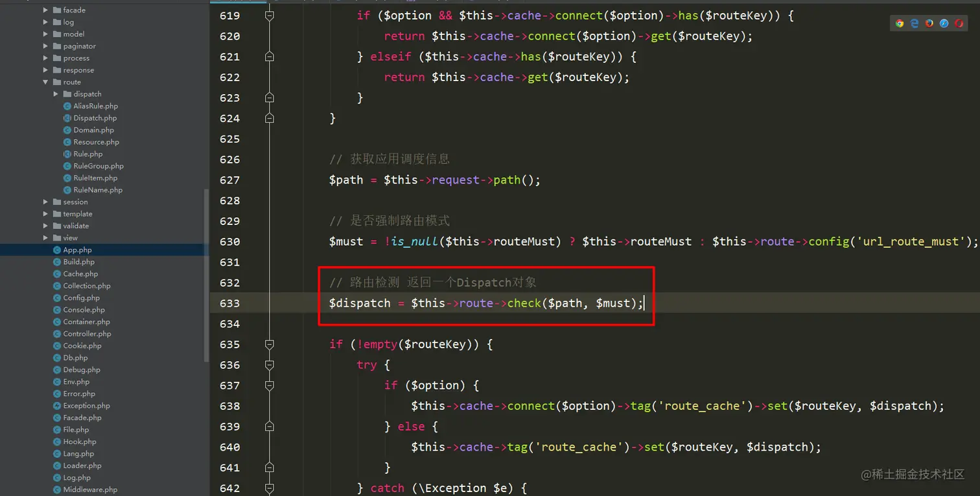Open Log.php in project tree
The width and height of the screenshot is (980, 496).
click(x=76, y=478)
